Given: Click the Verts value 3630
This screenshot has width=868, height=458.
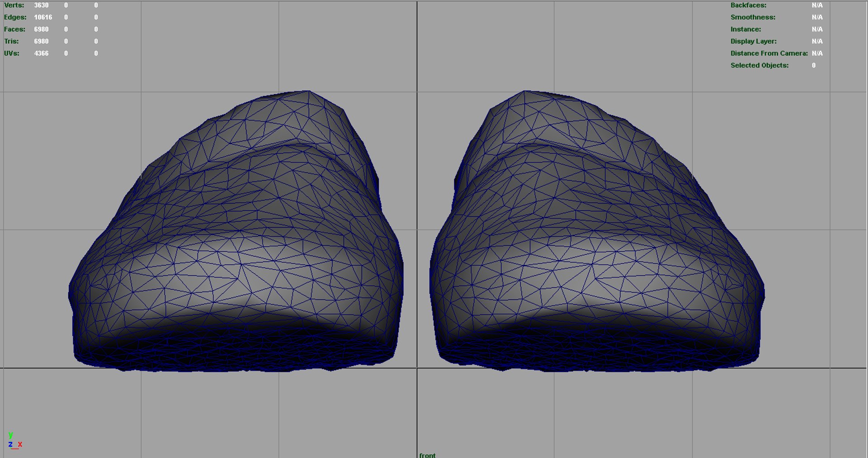Looking at the screenshot, I should [x=41, y=5].
